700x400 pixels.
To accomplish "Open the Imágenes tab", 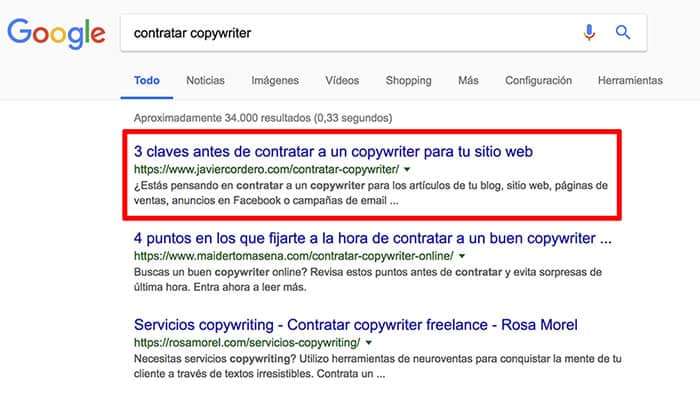I will 275,80.
